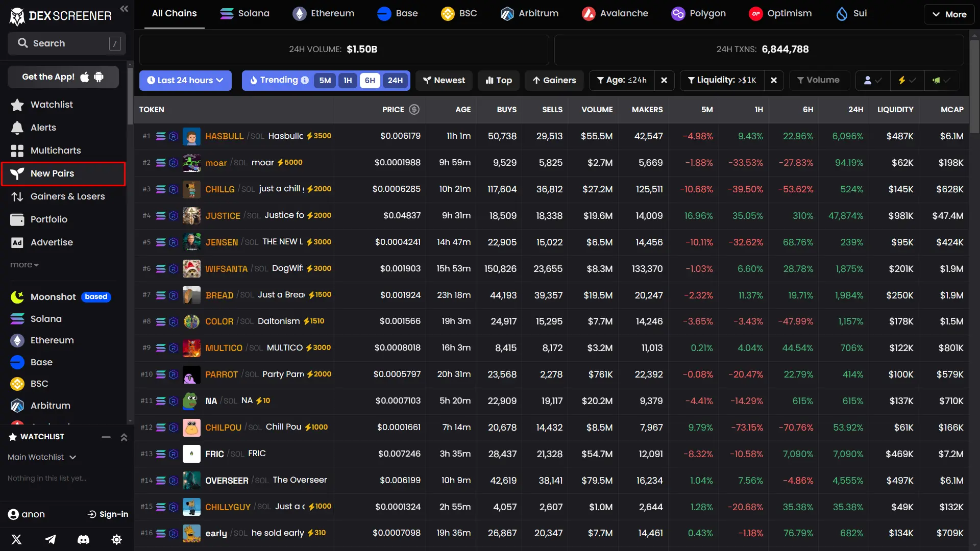Switch to the Solana chain tab
This screenshot has width=980, height=551.
pyautogui.click(x=244, y=14)
